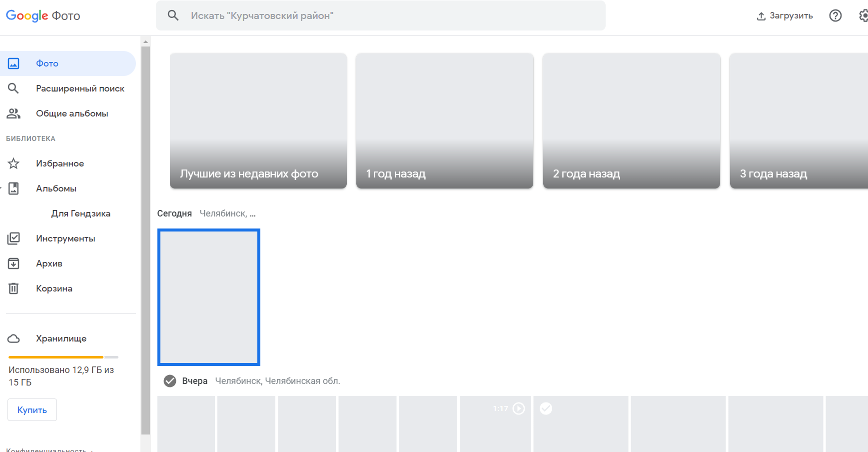The width and height of the screenshot is (868, 452).
Task: Open today's highlighted photo thumbnail
Action: pos(209,297)
